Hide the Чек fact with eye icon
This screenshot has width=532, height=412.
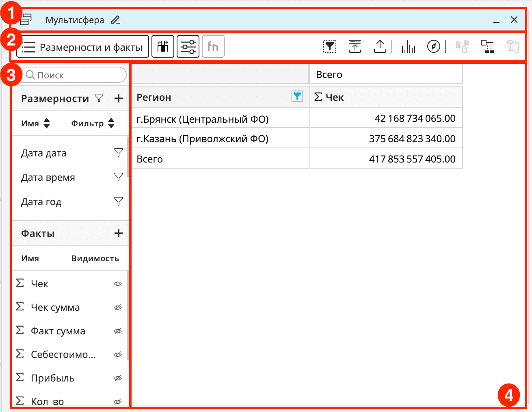(118, 284)
